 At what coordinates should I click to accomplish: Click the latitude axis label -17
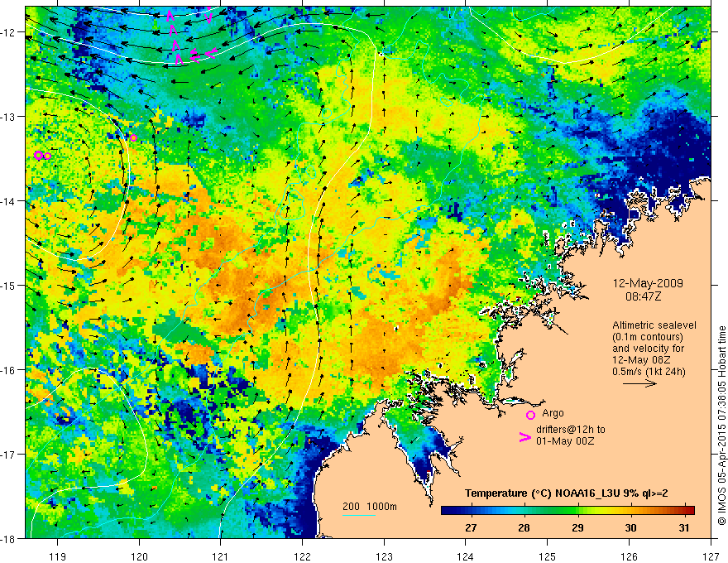coord(9,454)
